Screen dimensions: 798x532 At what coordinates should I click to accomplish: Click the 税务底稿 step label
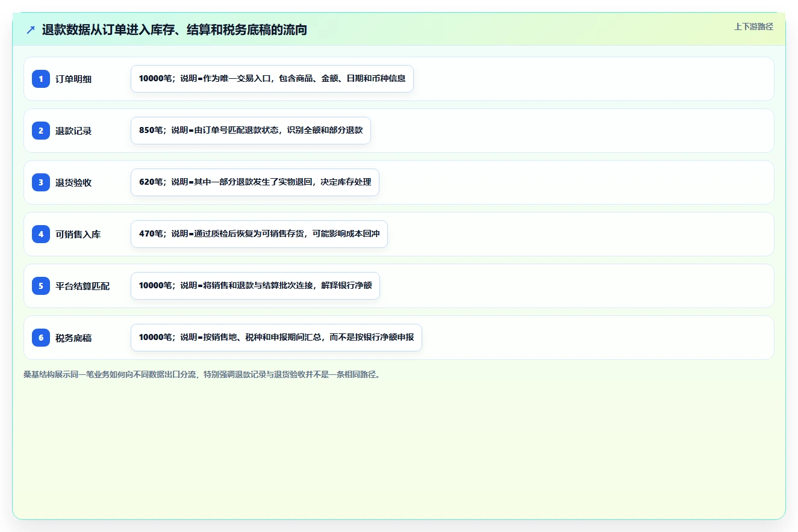(x=73, y=338)
